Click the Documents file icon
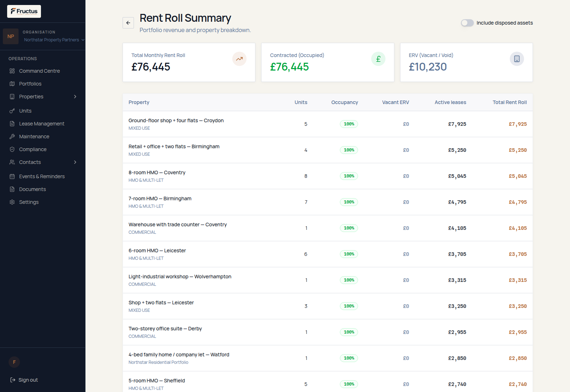 tap(12, 189)
